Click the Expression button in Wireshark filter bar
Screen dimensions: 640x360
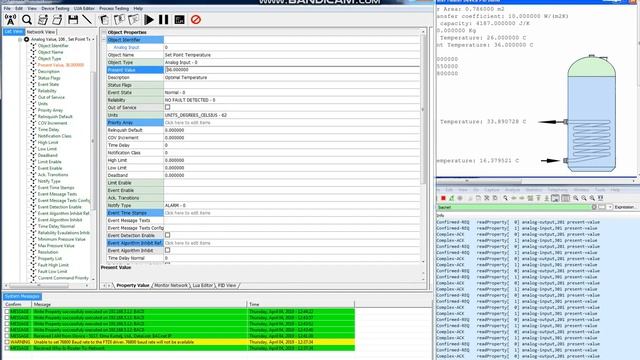[624, 207]
